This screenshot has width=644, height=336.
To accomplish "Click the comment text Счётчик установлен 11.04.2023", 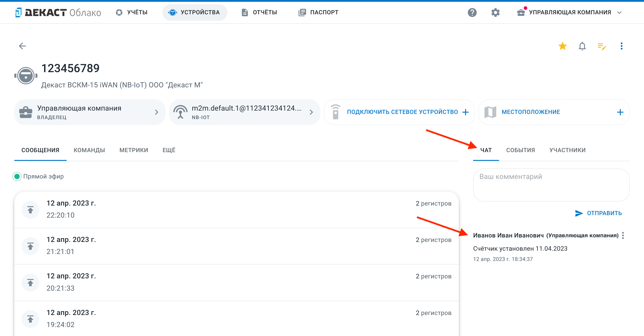I will pos(520,249).
